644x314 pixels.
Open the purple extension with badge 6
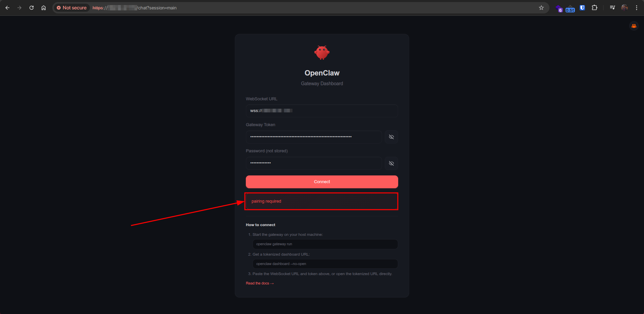click(x=559, y=8)
